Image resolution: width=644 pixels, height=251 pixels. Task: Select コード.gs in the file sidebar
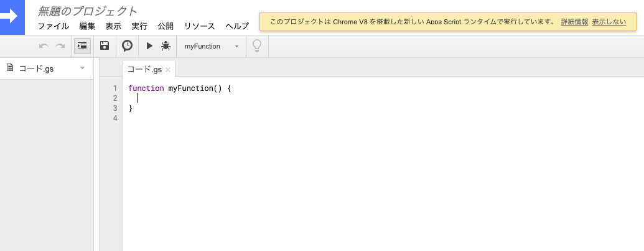point(36,69)
